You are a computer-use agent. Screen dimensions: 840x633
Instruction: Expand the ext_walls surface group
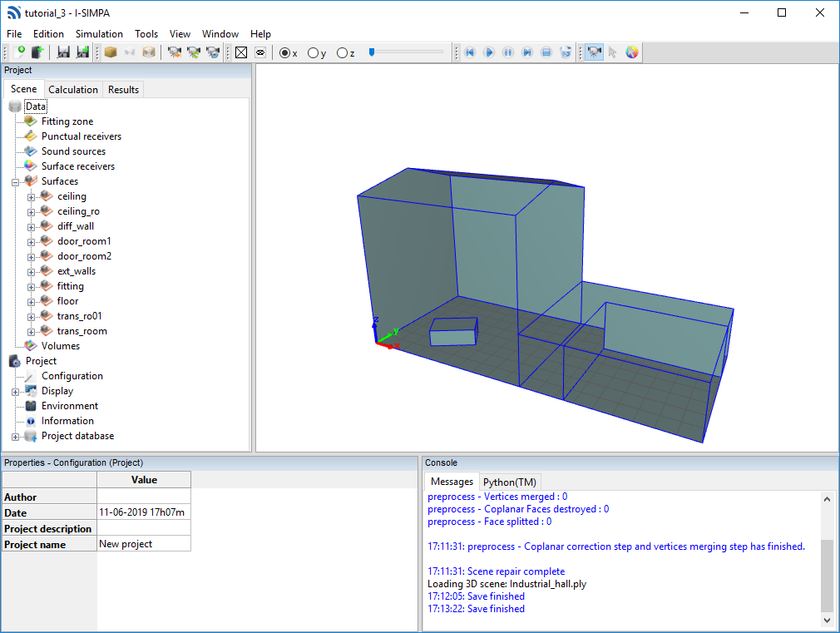click(31, 272)
